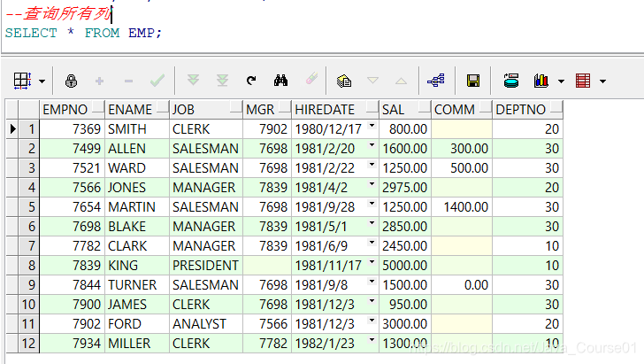Click the insert record plus icon
Image resolution: width=644 pixels, height=364 pixels.
pyautogui.click(x=99, y=81)
